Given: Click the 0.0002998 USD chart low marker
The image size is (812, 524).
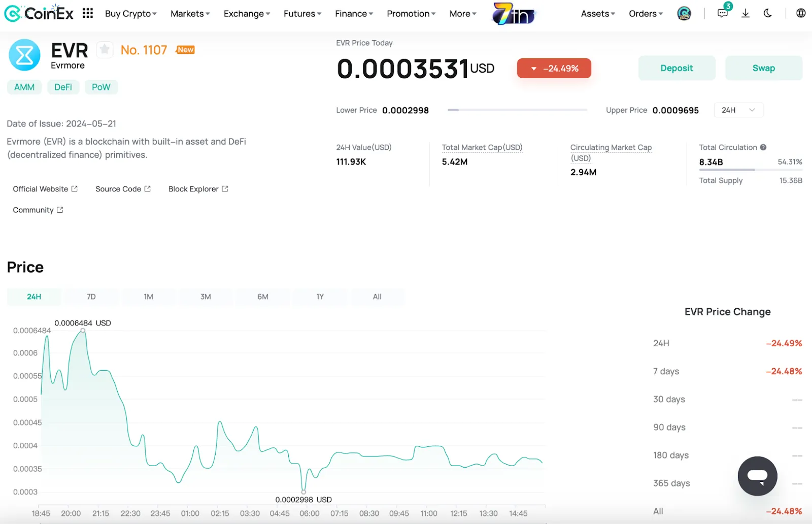Looking at the screenshot, I should (303, 492).
